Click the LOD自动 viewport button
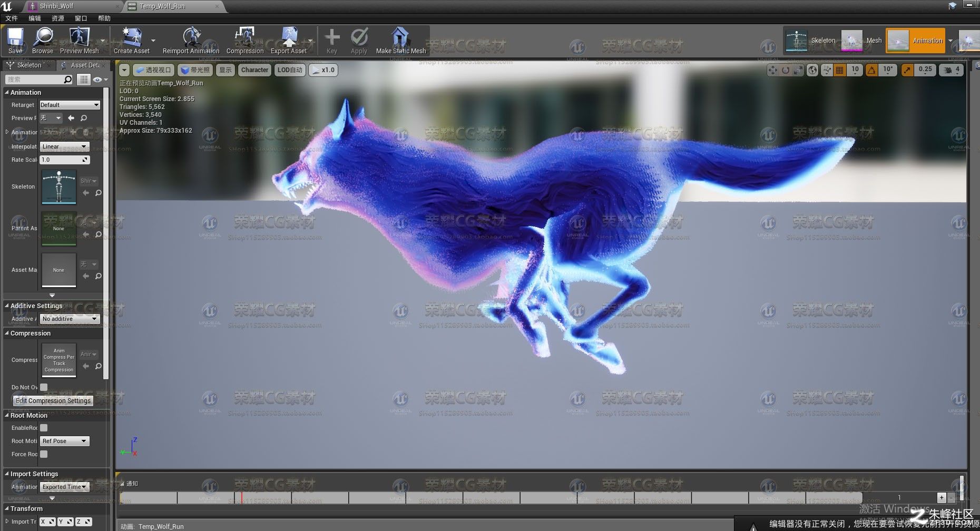 (x=290, y=70)
